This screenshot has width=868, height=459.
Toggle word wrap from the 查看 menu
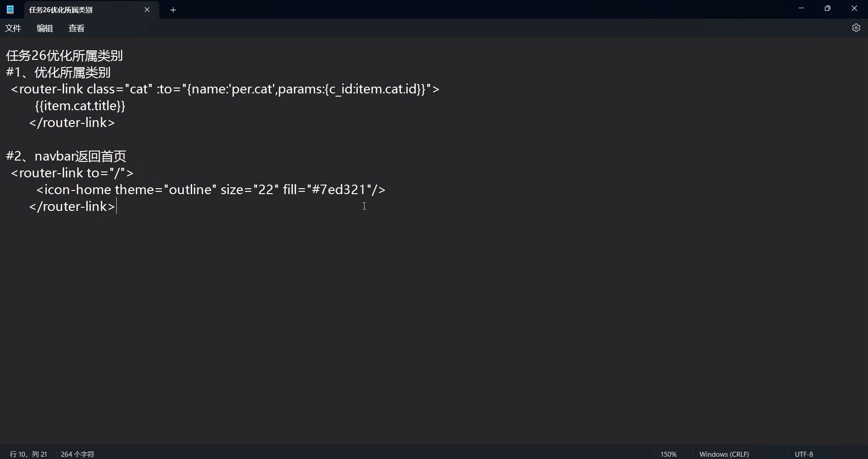(x=76, y=28)
